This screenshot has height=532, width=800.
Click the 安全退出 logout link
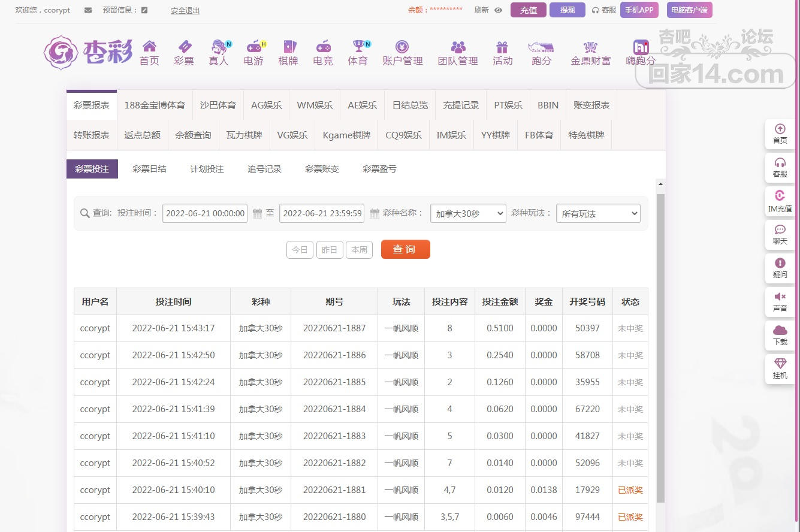pyautogui.click(x=185, y=10)
